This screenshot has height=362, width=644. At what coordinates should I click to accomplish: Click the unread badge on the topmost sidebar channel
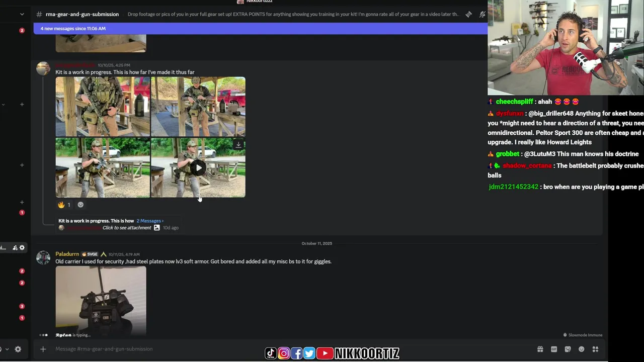[x=22, y=31]
